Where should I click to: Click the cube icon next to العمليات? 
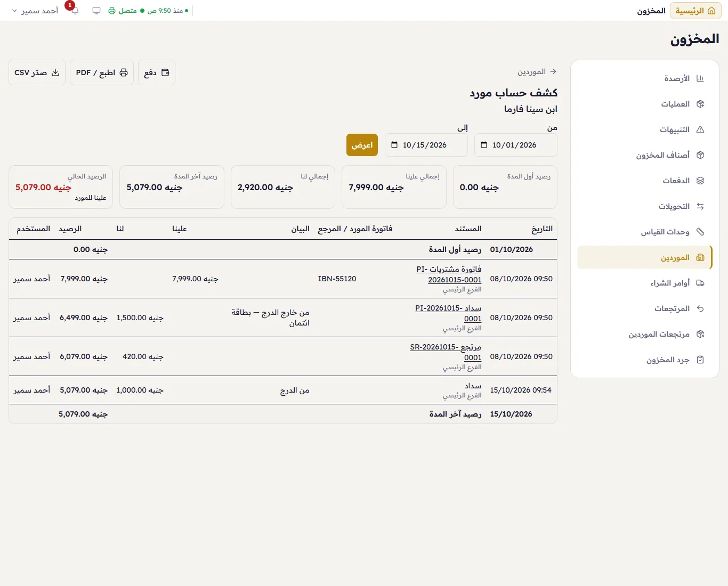click(700, 104)
